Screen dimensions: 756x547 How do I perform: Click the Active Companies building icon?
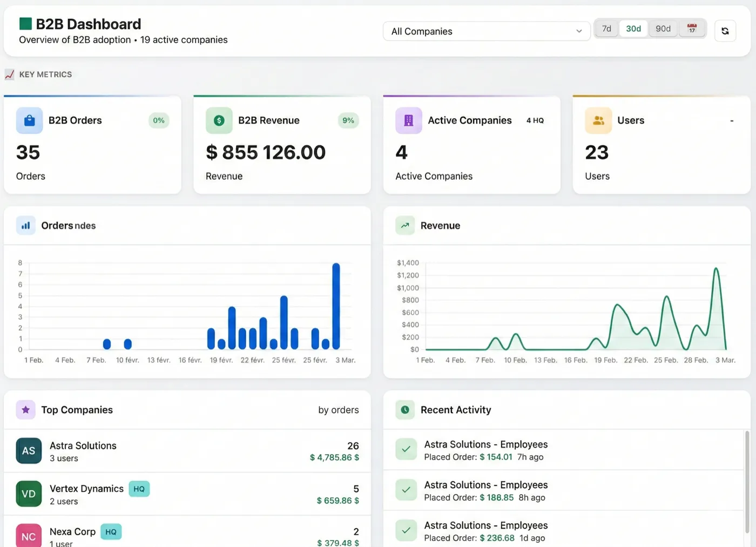pos(408,120)
